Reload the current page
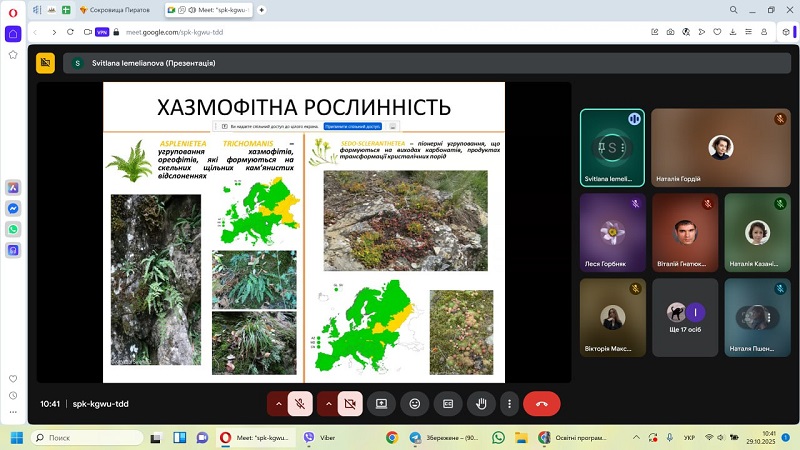Image resolution: width=800 pixels, height=450 pixels. coord(72,31)
